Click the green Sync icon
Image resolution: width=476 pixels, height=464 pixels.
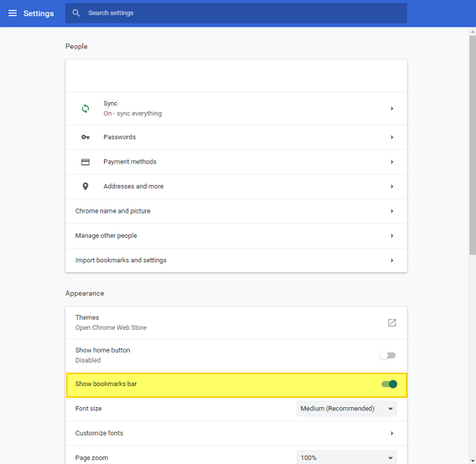coord(85,109)
